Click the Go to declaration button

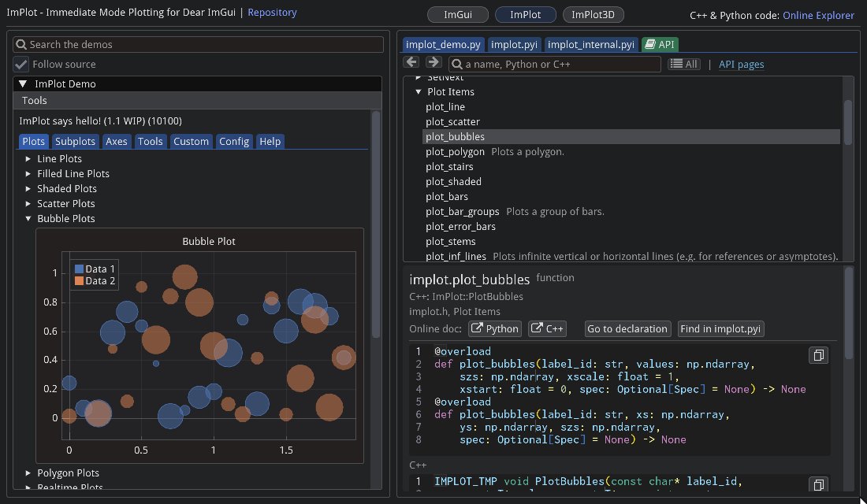pos(627,329)
